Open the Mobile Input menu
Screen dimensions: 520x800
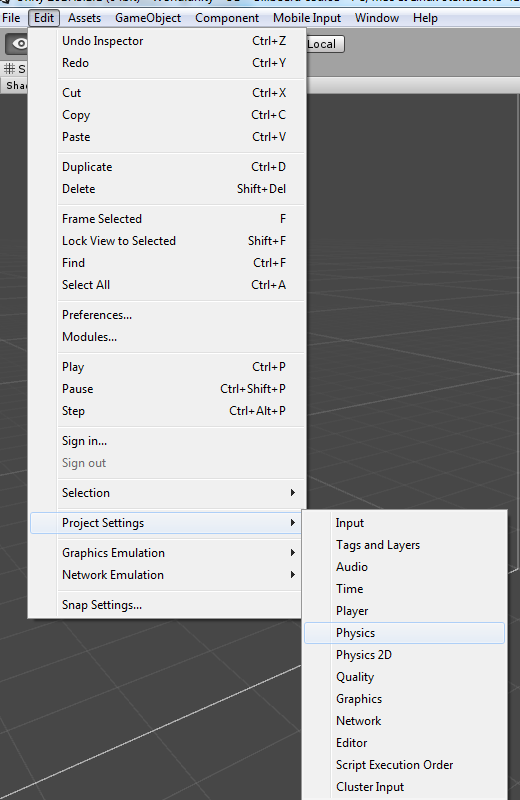click(x=307, y=18)
